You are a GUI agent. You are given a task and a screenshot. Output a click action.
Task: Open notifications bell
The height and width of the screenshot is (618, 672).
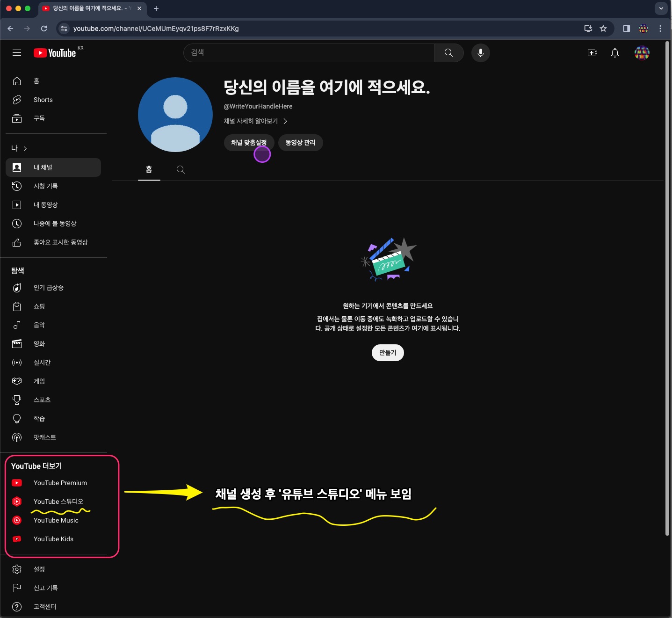pyautogui.click(x=615, y=53)
